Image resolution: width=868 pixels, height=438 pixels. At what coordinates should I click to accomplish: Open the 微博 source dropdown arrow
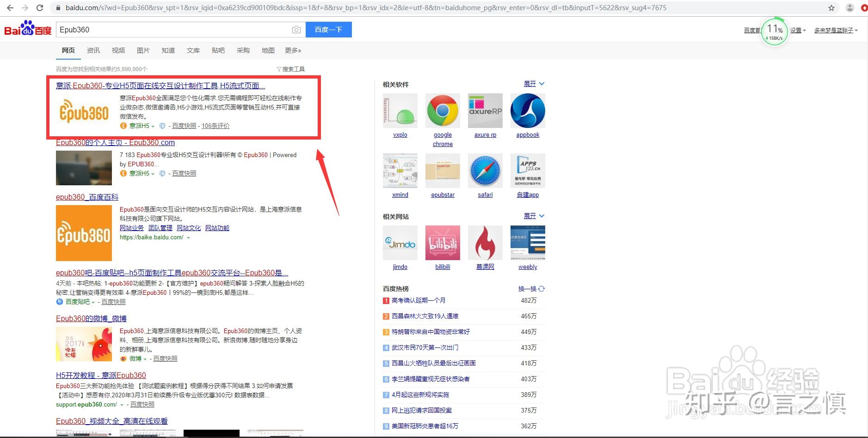145,359
